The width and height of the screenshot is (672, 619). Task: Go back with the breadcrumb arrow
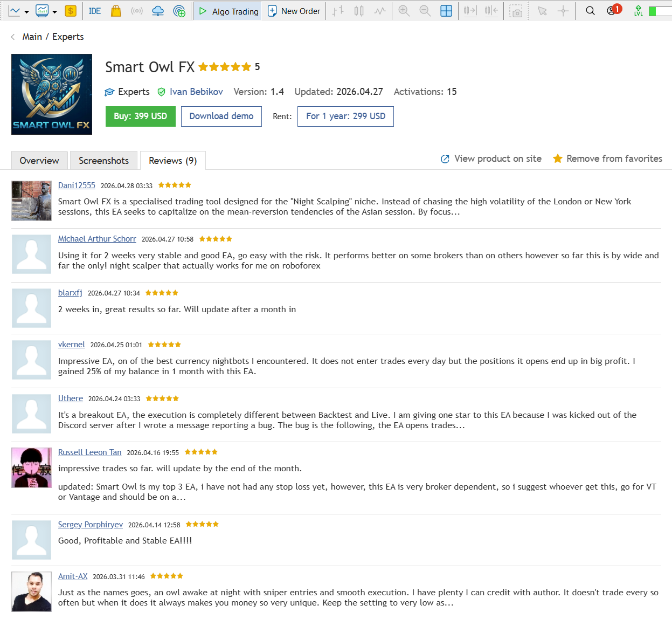tap(13, 37)
